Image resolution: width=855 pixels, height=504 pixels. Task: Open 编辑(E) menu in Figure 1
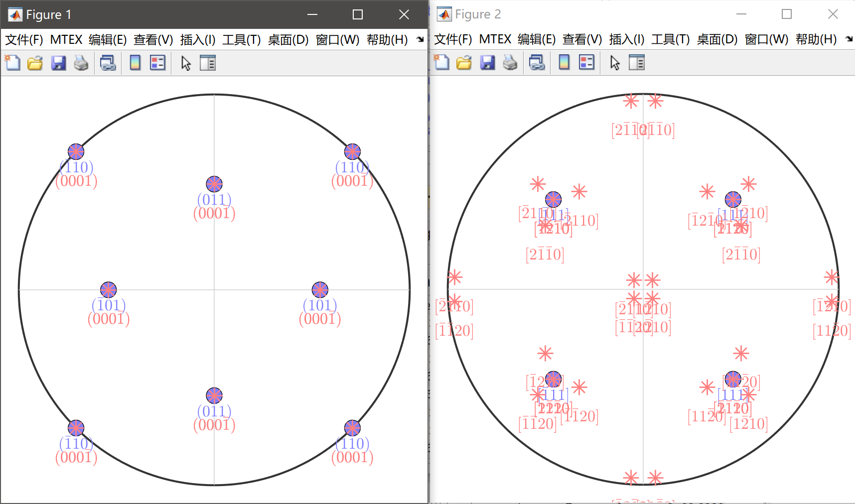[108, 40]
